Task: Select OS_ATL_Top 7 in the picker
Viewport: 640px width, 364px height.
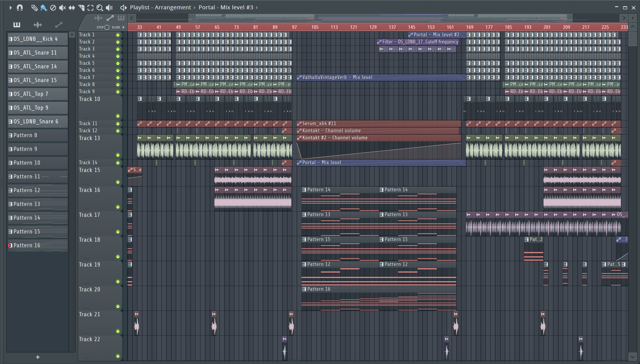Action: (x=38, y=94)
